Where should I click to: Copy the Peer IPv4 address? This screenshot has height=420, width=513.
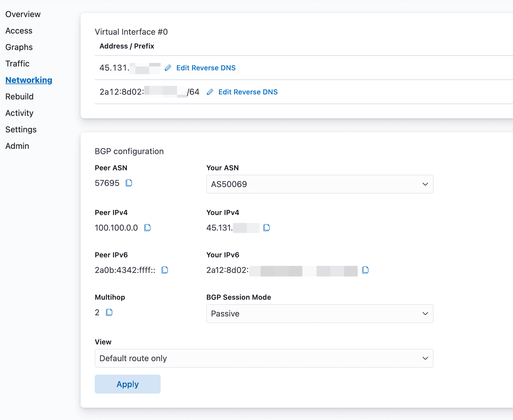tap(147, 228)
